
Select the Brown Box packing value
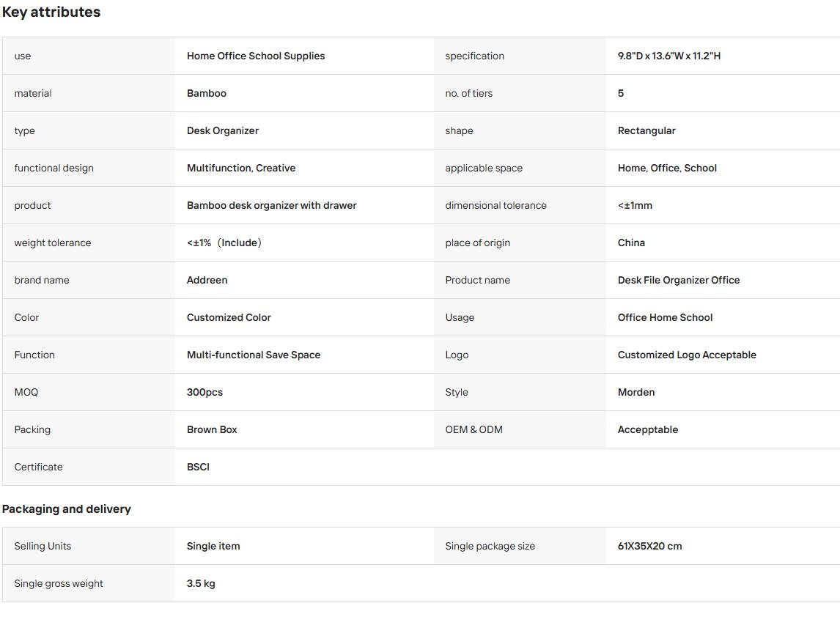[x=212, y=429]
